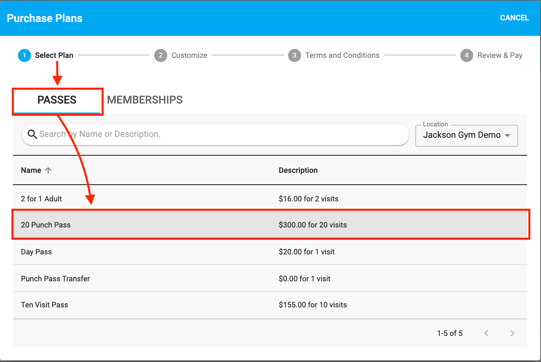Screen dimensions: 541x362
Task: Click step 1 Select Plan circle
Action: click(24, 56)
